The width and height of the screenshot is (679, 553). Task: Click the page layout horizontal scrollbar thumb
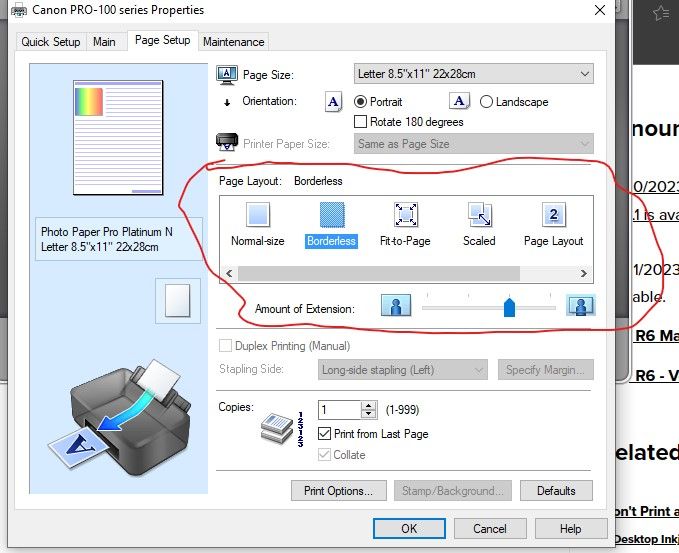(379, 273)
